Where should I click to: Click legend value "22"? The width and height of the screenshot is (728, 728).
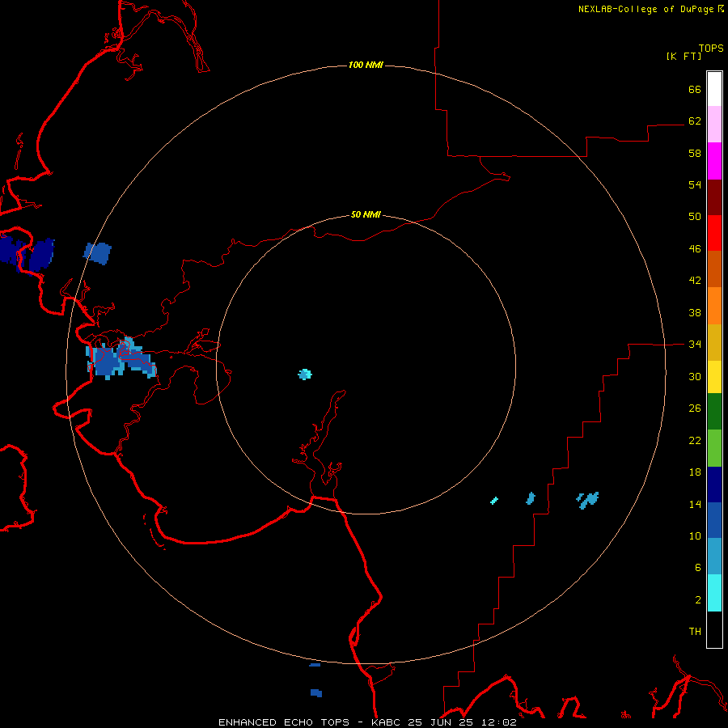click(695, 440)
